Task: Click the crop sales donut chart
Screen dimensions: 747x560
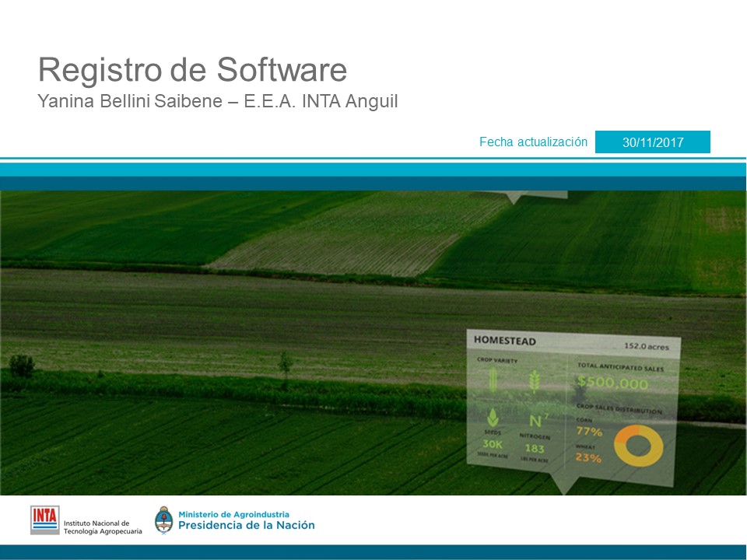Action: (638, 445)
